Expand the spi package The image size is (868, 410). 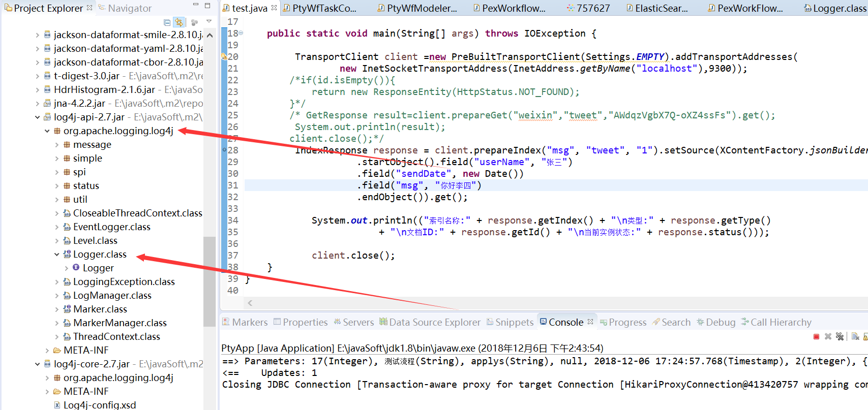[x=56, y=172]
